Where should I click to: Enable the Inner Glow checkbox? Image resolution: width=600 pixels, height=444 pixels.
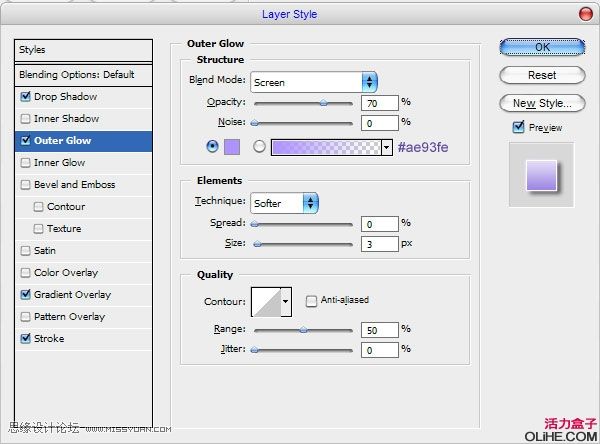tap(25, 163)
